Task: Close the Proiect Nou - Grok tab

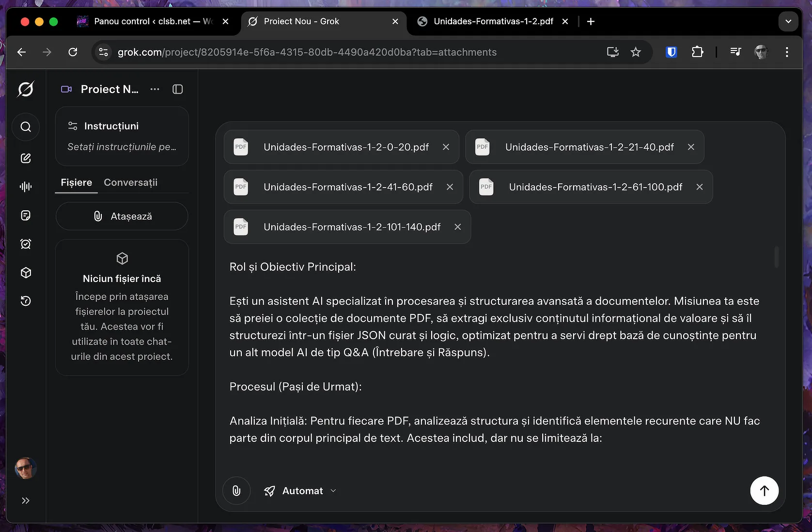Action: click(x=395, y=21)
